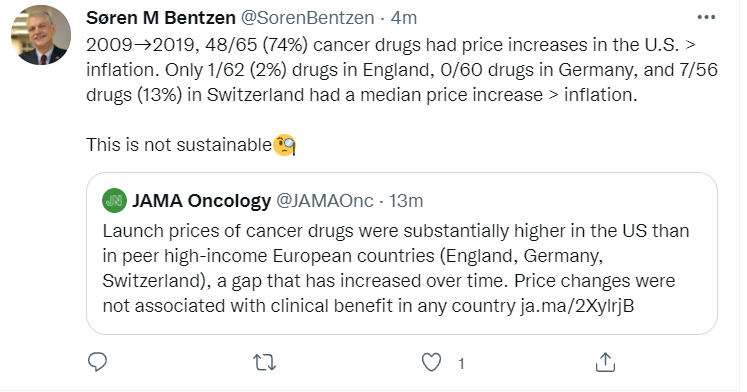Image resolution: width=747 pixels, height=392 pixels.
Task: Open Søren M Bentzen's profile photo
Action: pyautogui.click(x=41, y=35)
